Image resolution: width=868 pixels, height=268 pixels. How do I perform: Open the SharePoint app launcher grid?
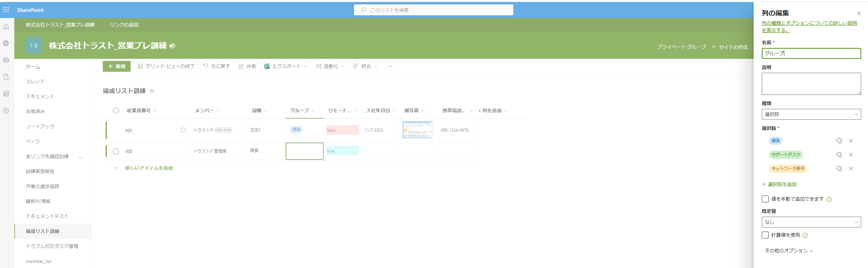tap(6, 10)
